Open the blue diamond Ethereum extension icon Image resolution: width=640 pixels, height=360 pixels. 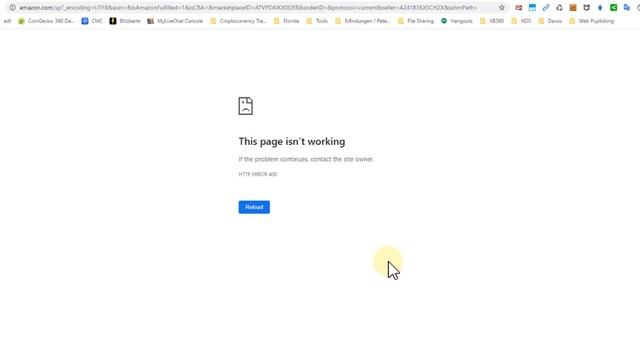600,8
